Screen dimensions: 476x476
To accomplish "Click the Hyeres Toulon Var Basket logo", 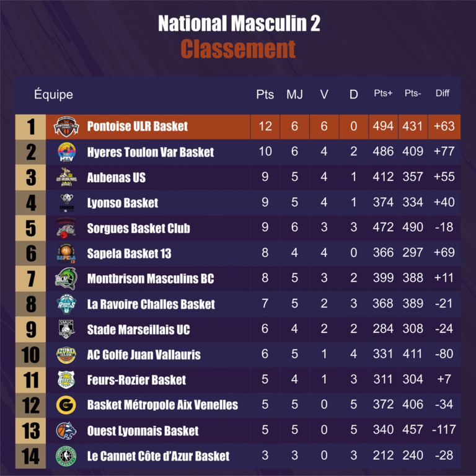I will 66,152.
